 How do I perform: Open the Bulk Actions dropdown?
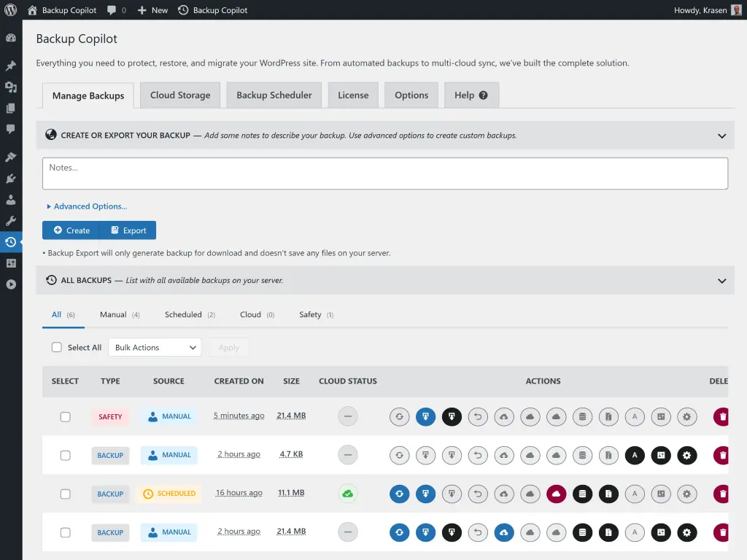coord(154,347)
